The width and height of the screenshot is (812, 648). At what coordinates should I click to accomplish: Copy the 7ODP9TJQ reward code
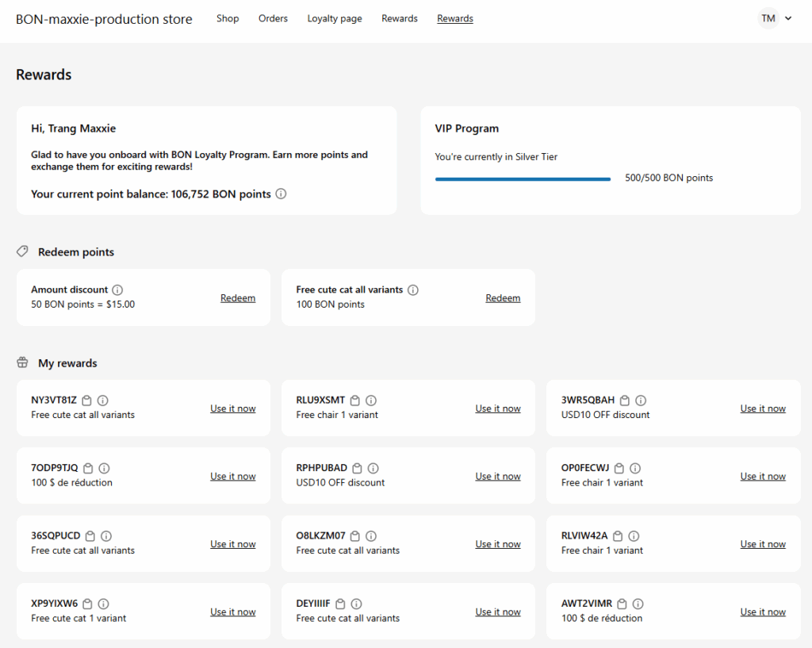(87, 468)
